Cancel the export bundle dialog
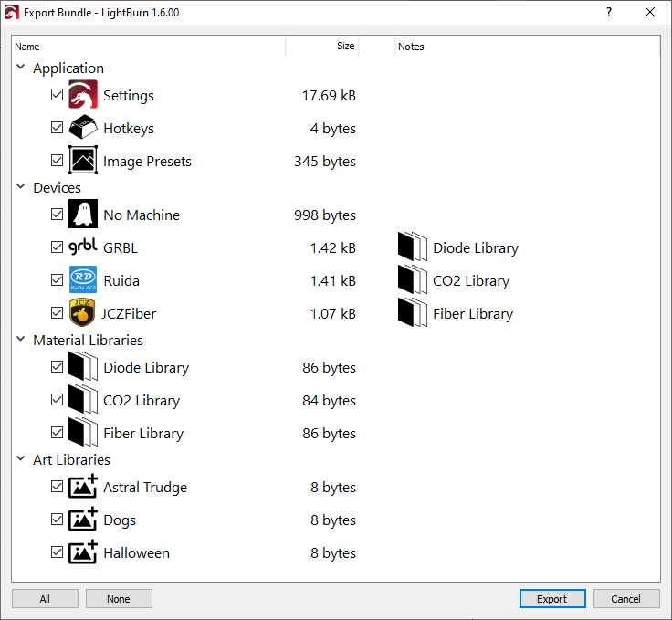This screenshot has width=672, height=620. 626,599
